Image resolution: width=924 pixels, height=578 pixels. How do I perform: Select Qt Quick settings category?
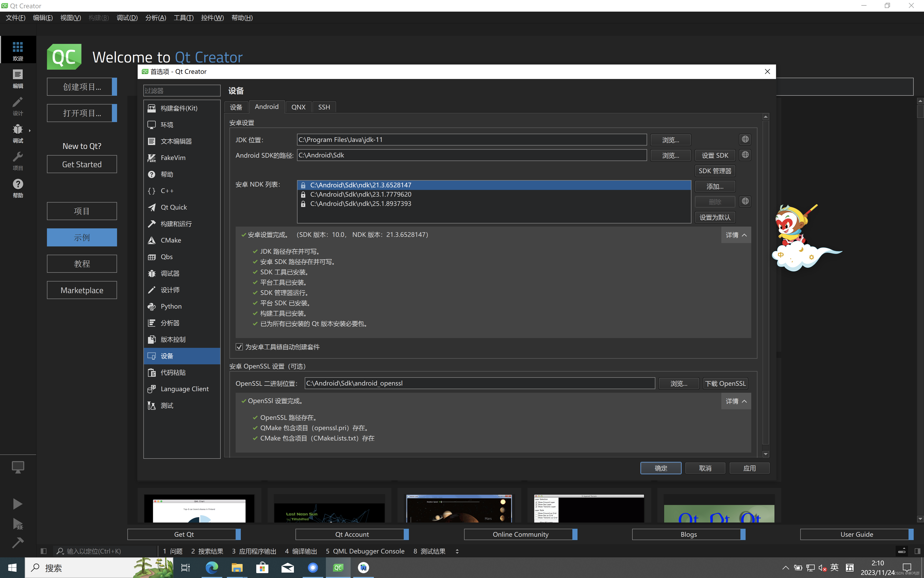tap(182, 207)
